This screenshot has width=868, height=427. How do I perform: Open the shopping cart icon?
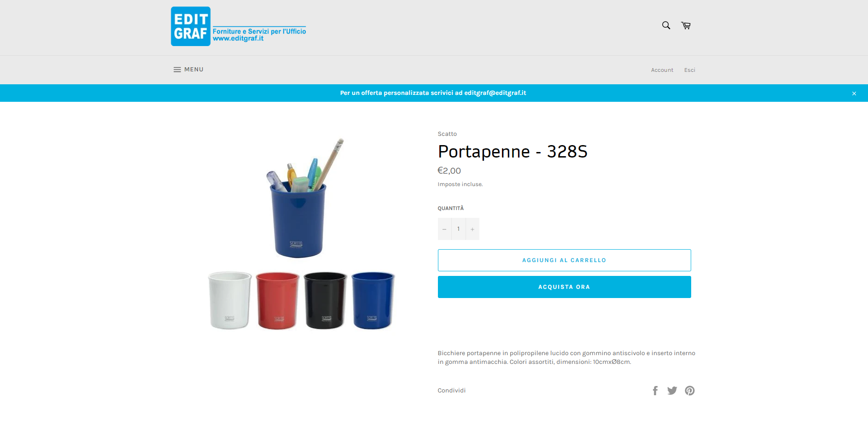point(686,25)
